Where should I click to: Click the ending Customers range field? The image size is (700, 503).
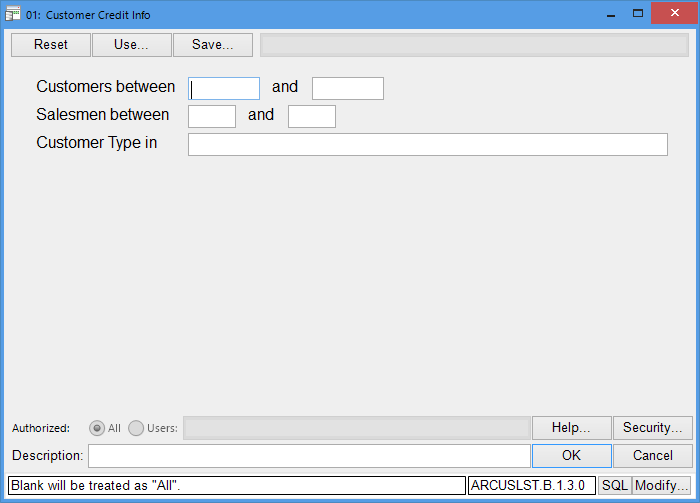pos(347,89)
